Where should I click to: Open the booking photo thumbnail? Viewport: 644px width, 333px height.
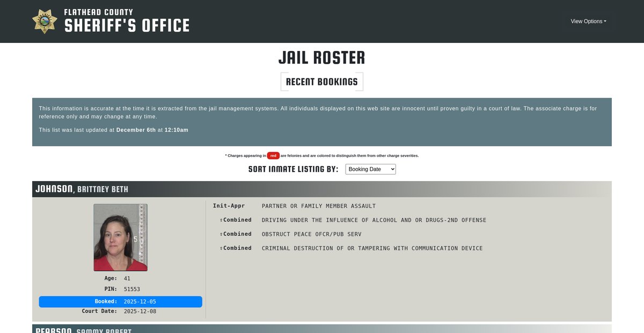coord(120,237)
